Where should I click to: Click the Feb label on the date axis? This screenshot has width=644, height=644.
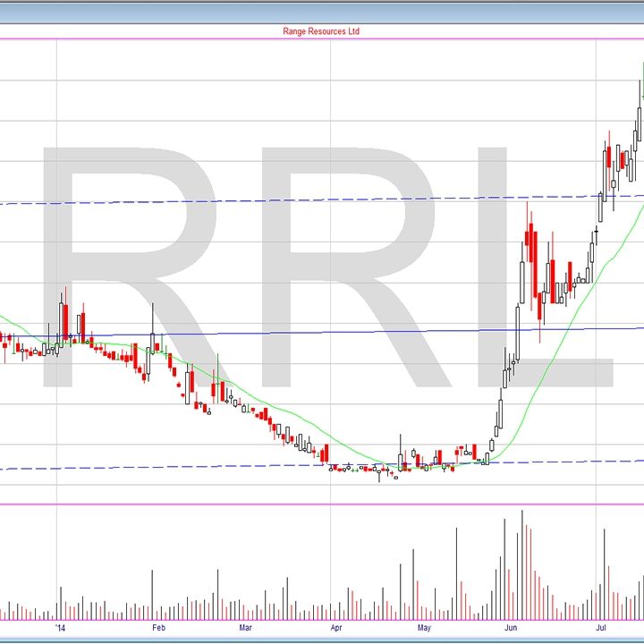tap(159, 627)
